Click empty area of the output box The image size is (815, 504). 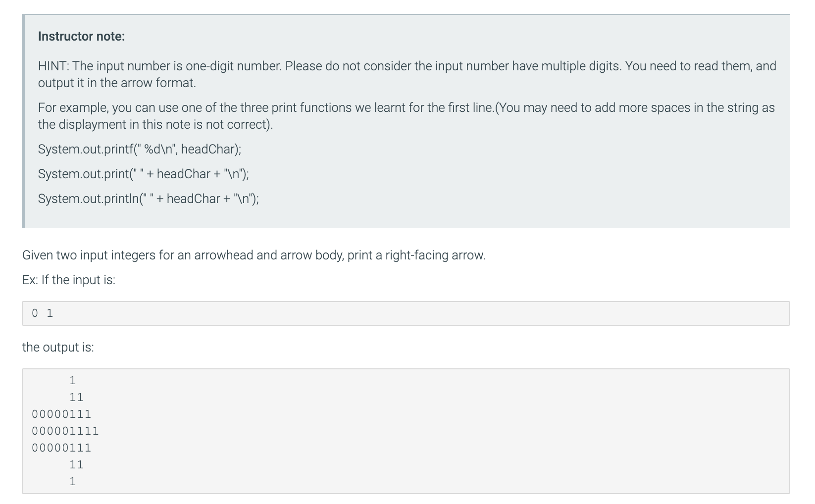[446, 431]
